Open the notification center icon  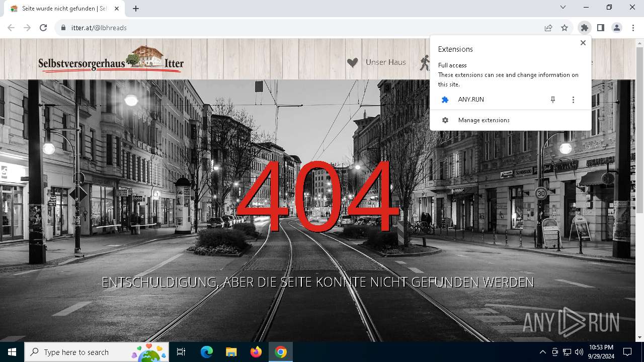627,352
